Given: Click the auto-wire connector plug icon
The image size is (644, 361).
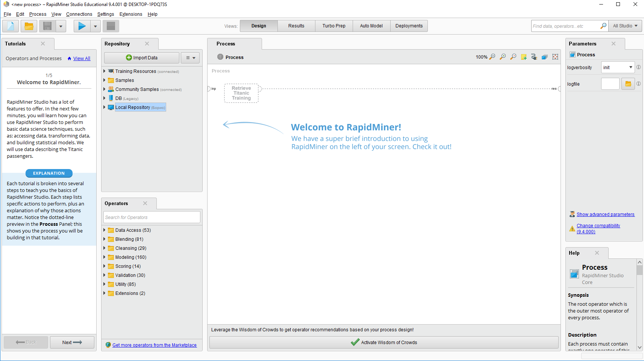Looking at the screenshot, I should point(534,57).
